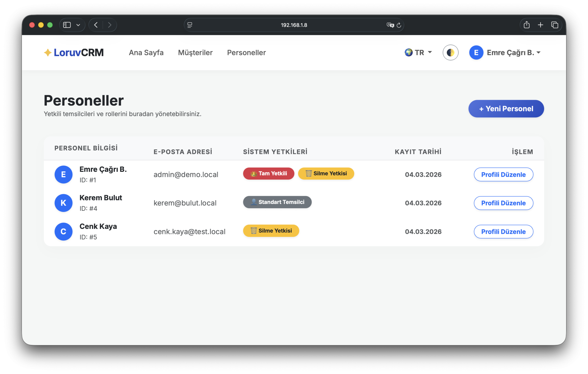Click the Safari sidebar toggle icon
The width and height of the screenshot is (588, 374).
67,25
